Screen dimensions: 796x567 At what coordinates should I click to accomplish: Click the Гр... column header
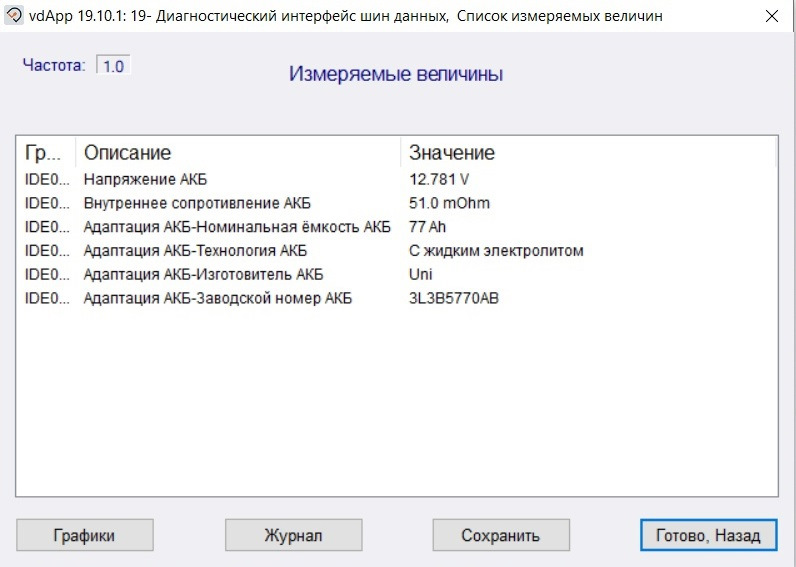tap(47, 152)
